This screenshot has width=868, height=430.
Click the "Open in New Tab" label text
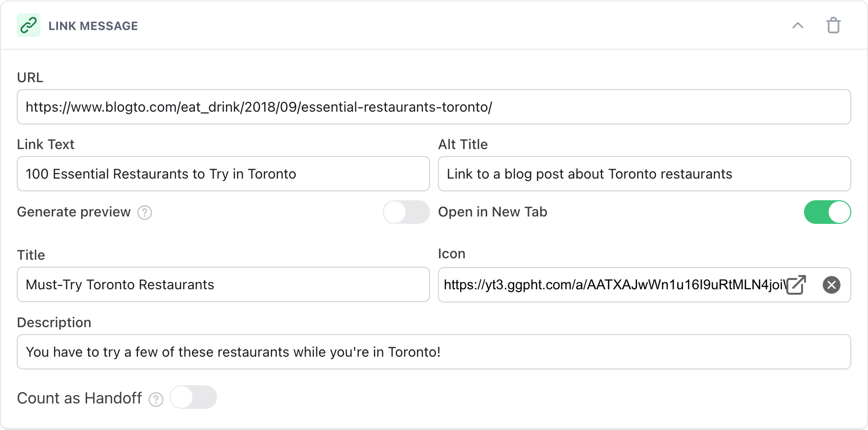tap(493, 212)
